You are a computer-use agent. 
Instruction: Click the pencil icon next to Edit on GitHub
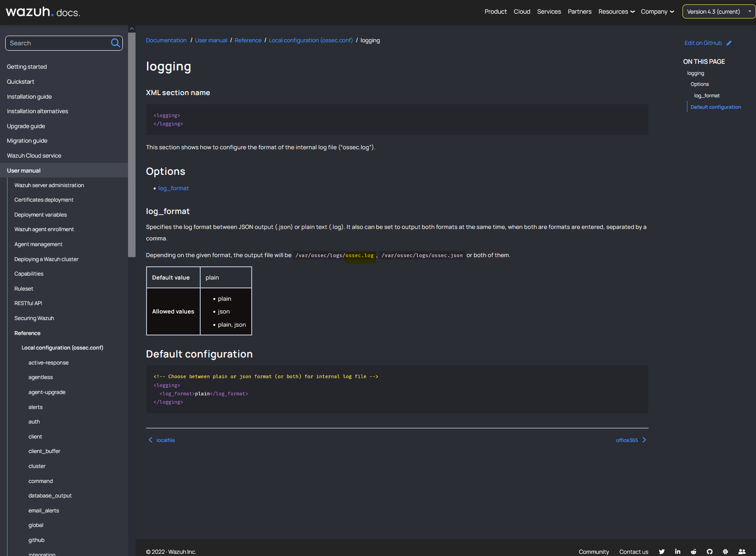pos(729,43)
